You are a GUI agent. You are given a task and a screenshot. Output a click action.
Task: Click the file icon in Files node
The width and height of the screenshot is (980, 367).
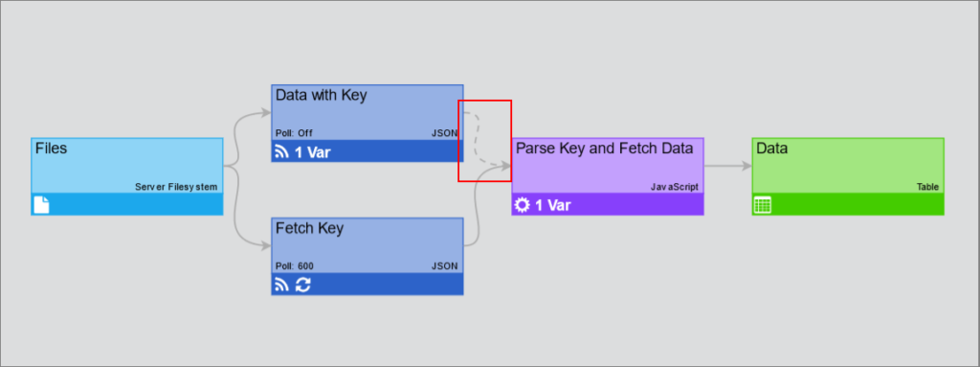pos(41,205)
